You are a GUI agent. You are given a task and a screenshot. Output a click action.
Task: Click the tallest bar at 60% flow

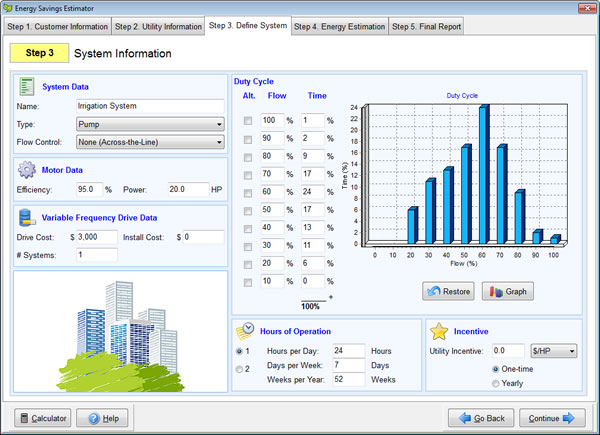click(x=483, y=174)
